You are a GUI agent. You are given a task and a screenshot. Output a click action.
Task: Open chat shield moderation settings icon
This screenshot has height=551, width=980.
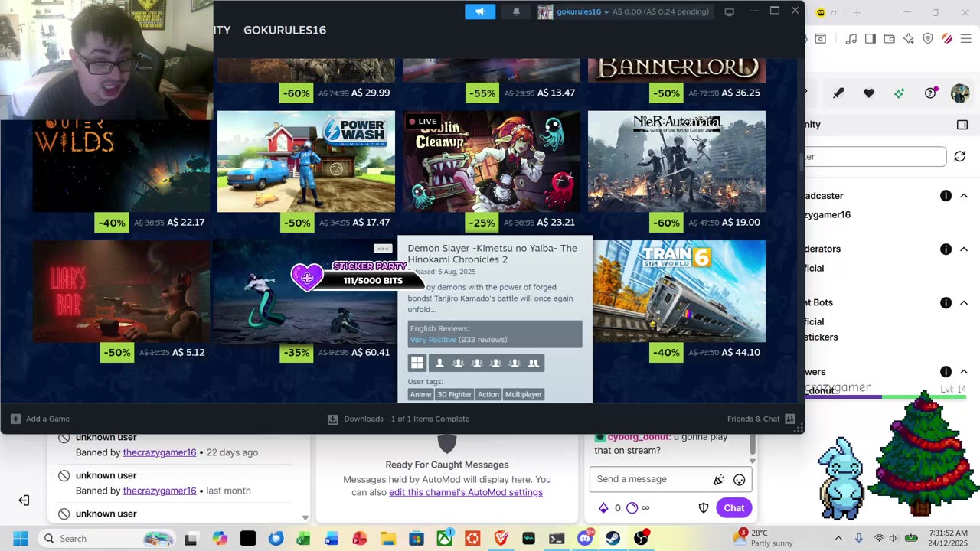tap(704, 507)
